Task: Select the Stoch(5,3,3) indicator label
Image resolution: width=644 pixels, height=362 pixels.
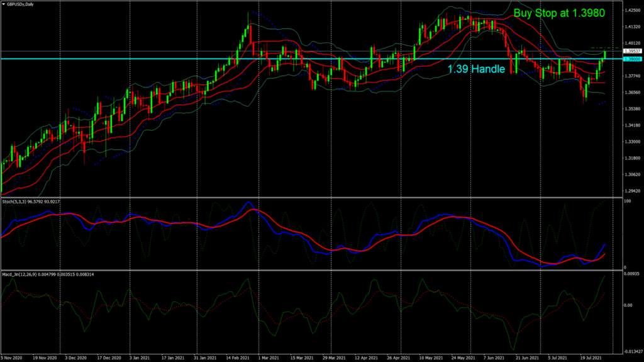Action: coord(31,201)
